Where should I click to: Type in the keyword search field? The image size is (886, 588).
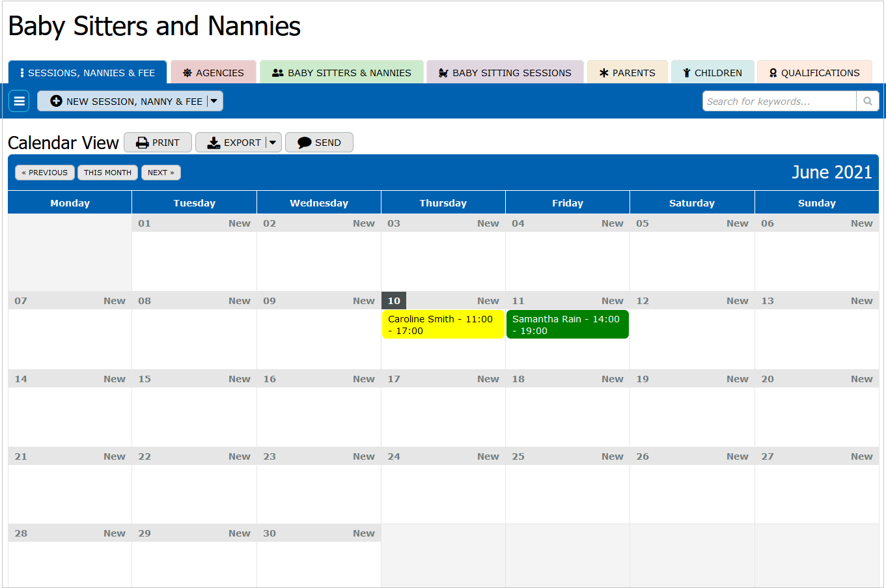(x=779, y=101)
